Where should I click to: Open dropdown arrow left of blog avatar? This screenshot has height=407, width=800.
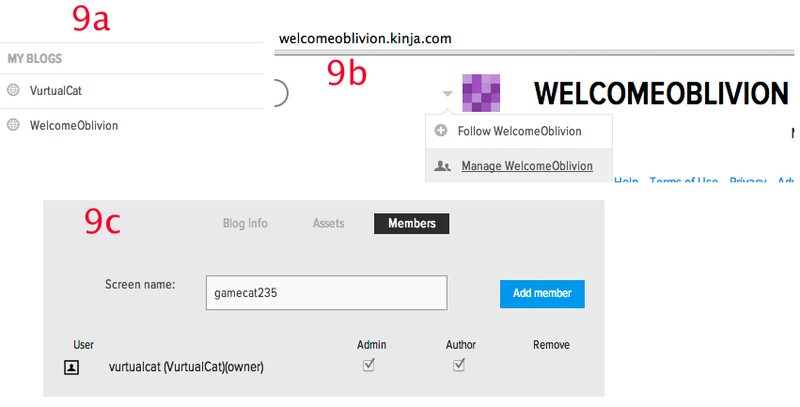coord(447,93)
